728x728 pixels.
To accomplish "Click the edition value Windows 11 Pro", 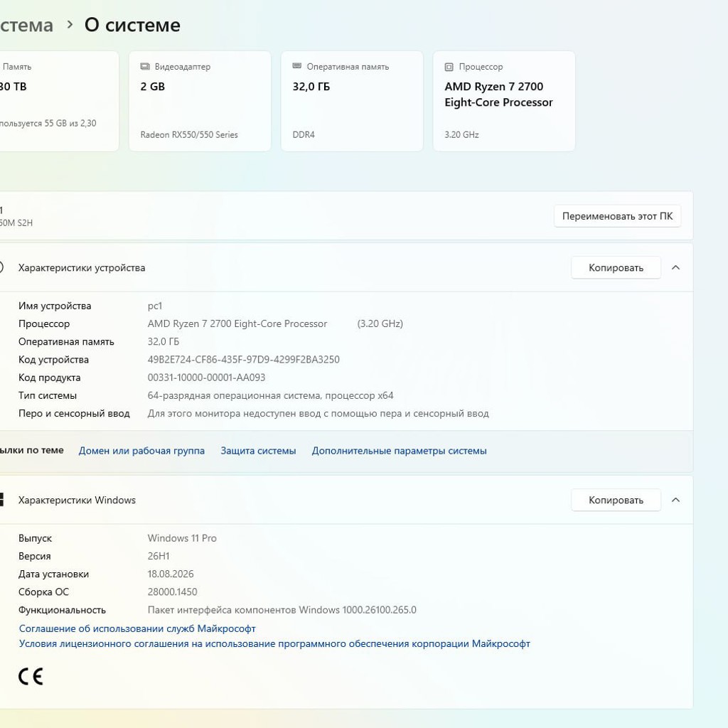I will point(182,538).
